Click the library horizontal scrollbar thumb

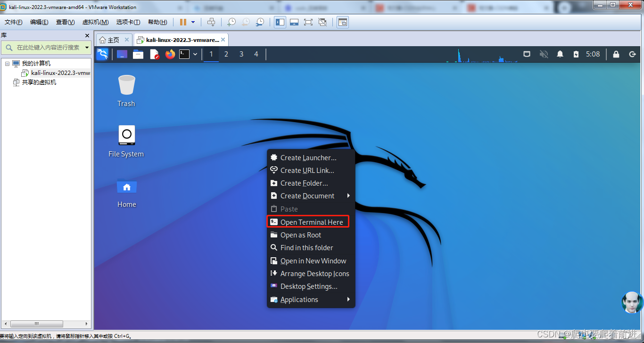[36, 324]
